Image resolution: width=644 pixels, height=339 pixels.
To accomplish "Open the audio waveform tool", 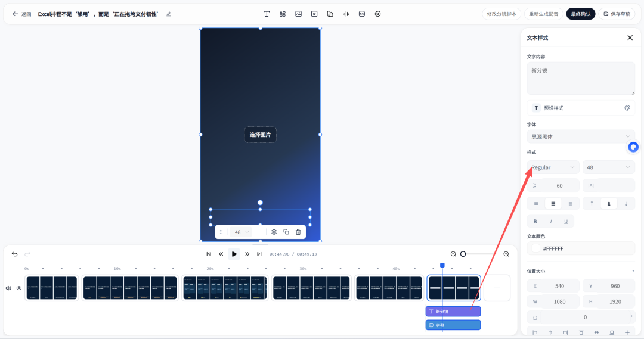I will click(x=346, y=14).
